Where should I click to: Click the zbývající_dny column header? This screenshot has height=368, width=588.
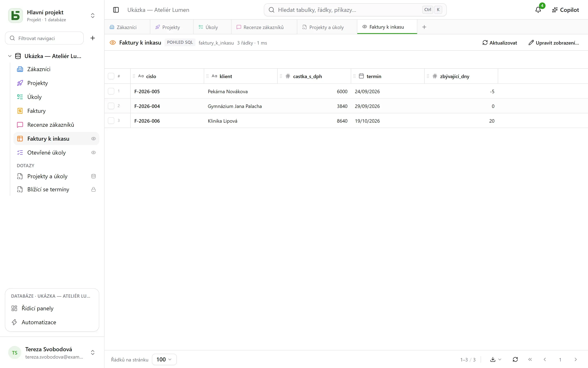tap(461, 76)
